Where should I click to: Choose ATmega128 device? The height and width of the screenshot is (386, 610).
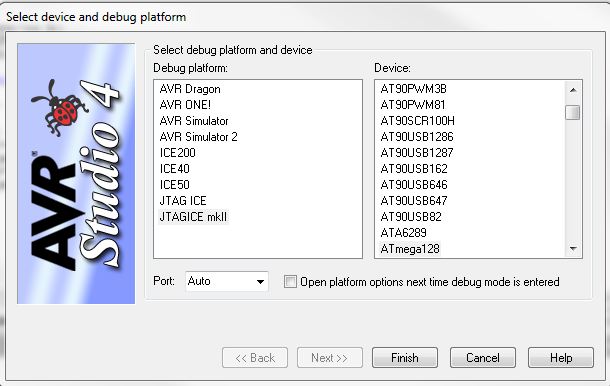point(410,249)
